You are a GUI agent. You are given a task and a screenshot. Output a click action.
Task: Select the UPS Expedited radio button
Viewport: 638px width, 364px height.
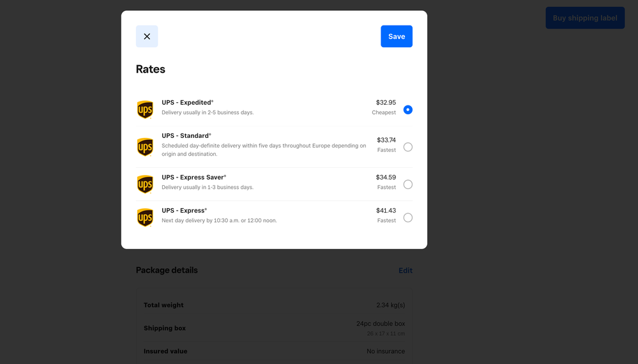pos(408,110)
